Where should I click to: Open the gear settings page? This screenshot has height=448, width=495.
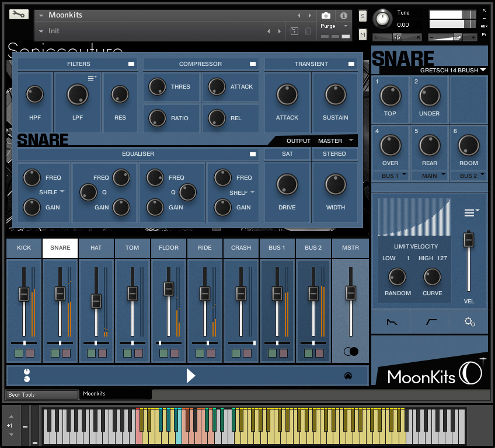click(x=469, y=322)
